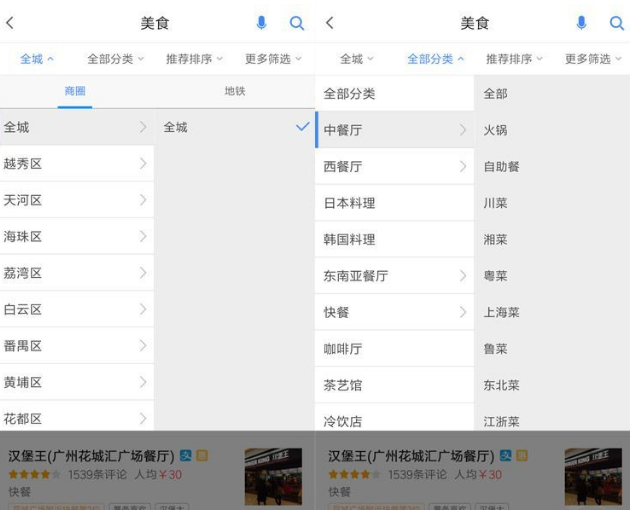Screen dimensions: 630x510
Task: Tap the back arrow in the right screen
Action: tap(330, 23)
